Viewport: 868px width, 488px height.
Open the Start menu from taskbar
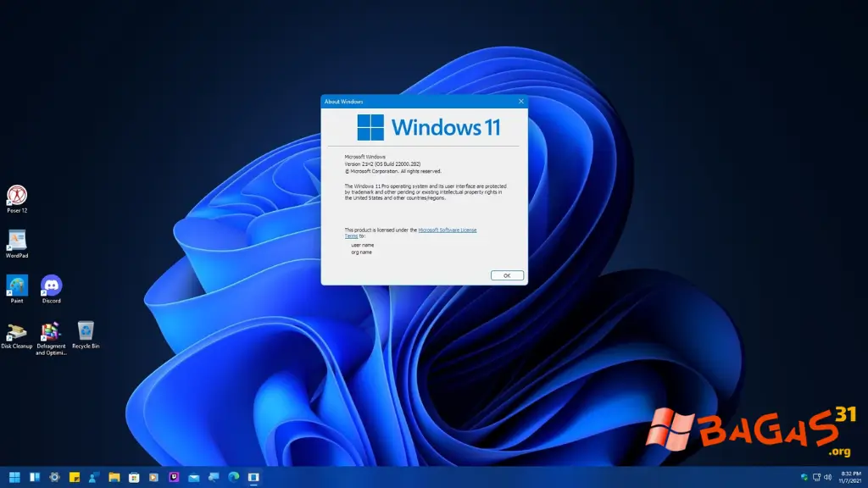coord(14,477)
